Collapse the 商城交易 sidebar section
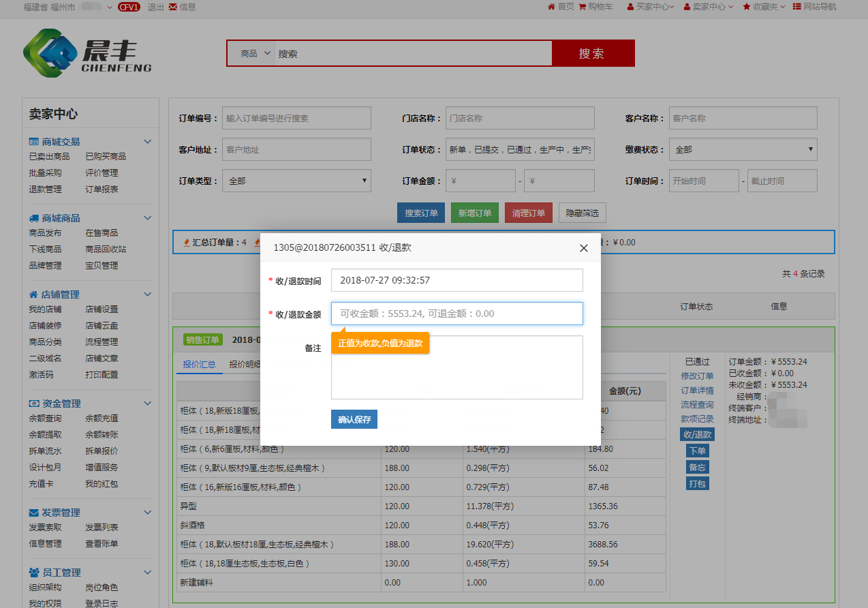The height and width of the screenshot is (608, 868). point(147,142)
